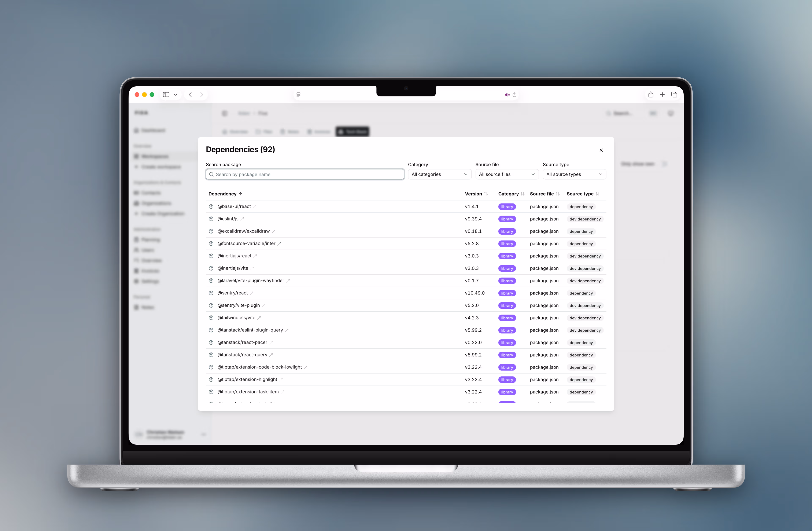
Task: Click the package icon beside @sentry/react
Action: click(211, 293)
